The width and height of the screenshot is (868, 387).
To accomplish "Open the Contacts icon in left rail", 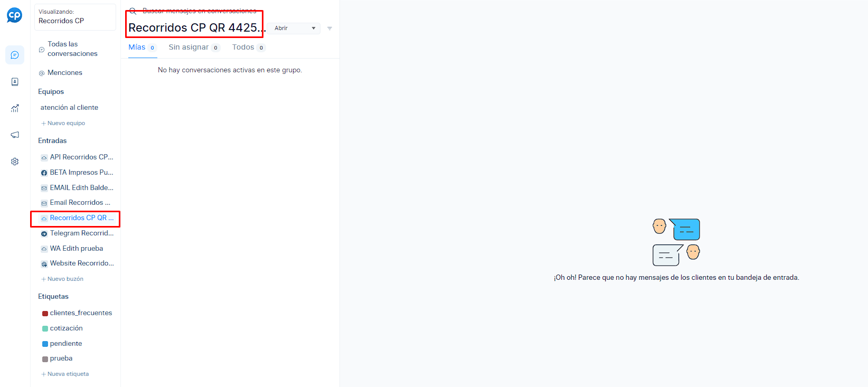I will tap(15, 82).
